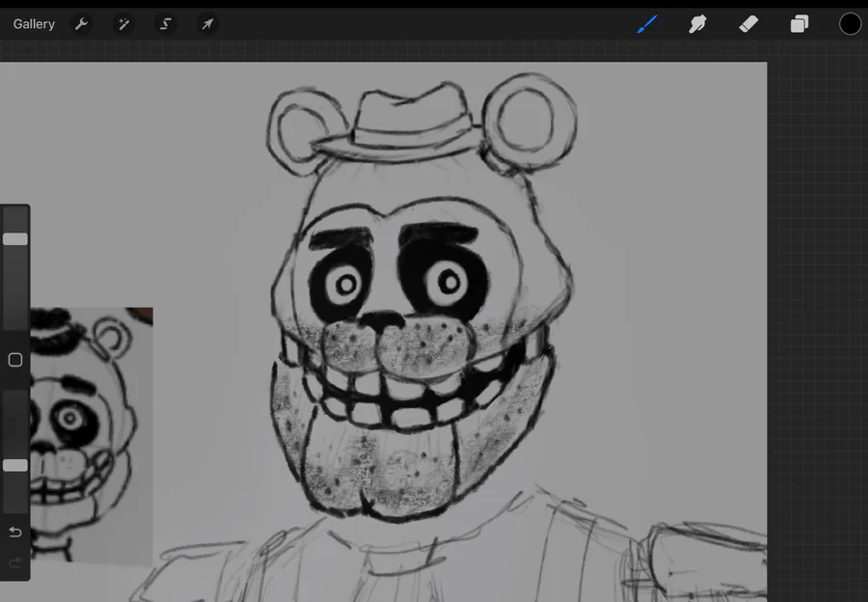Screen dimensions: 868x602
Task: Select the Smudge tool
Action: point(697,24)
